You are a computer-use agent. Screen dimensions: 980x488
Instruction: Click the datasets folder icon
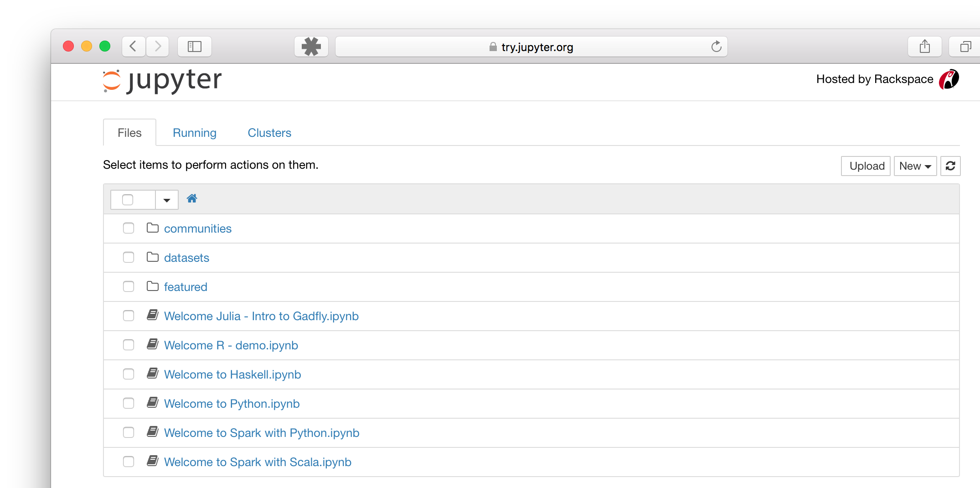(x=153, y=257)
